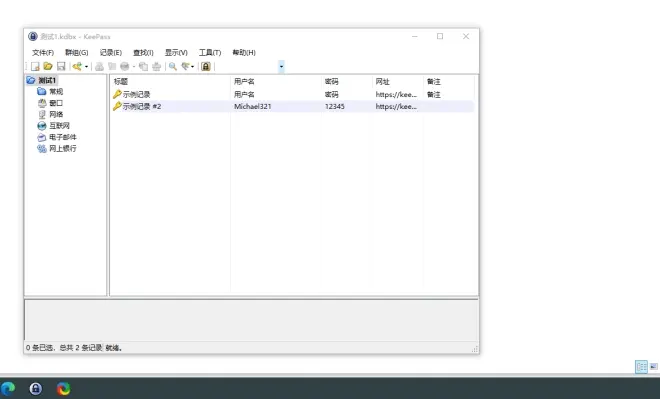Select the 网络 group
660x399 pixels.
(x=56, y=114)
